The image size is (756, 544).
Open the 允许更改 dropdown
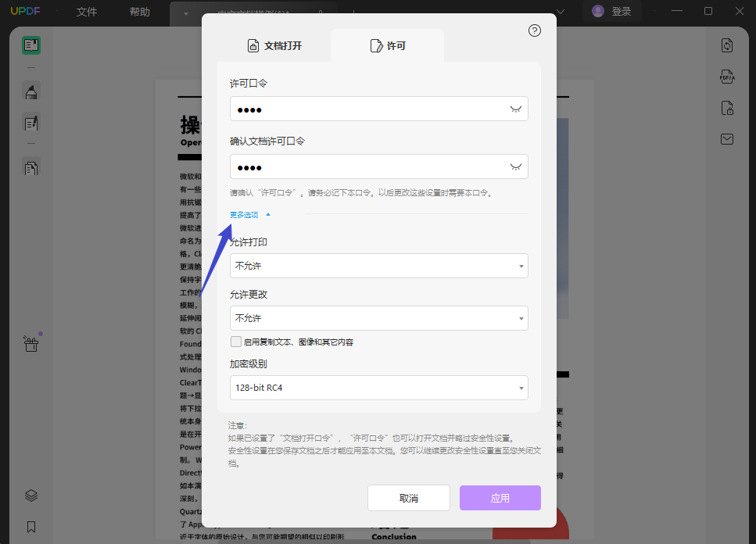[378, 318]
